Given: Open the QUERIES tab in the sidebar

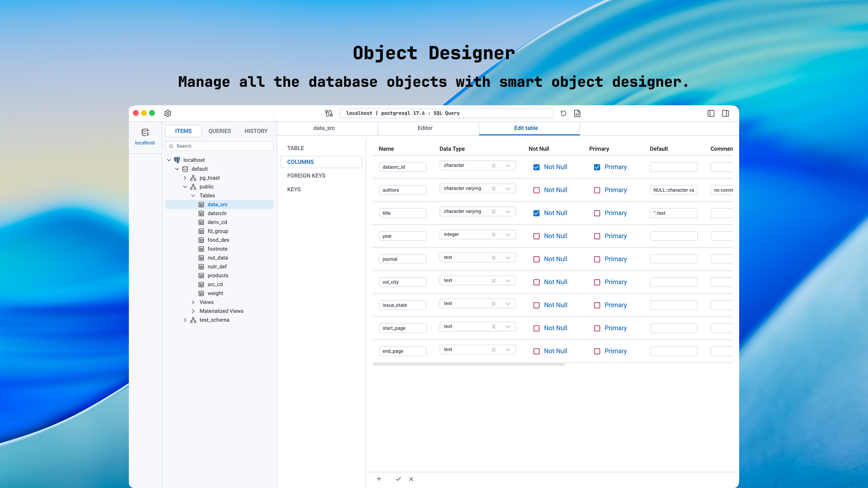Looking at the screenshot, I should [x=220, y=131].
